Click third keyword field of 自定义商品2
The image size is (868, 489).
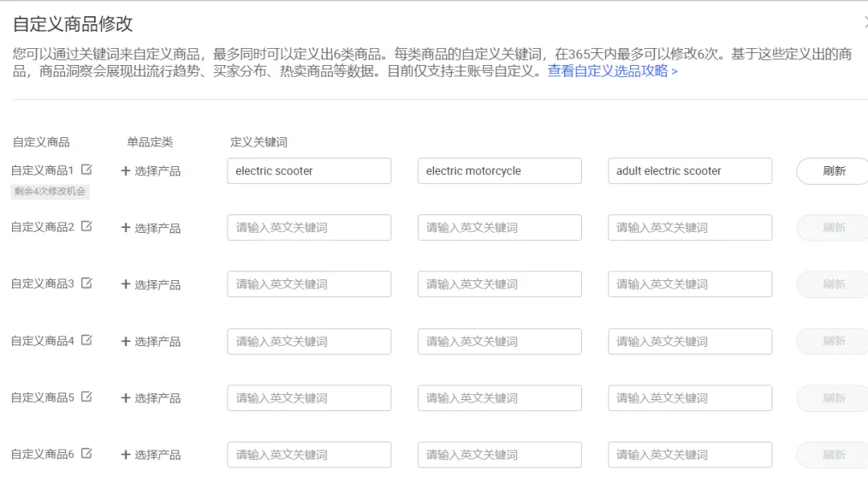pyautogui.click(x=690, y=227)
